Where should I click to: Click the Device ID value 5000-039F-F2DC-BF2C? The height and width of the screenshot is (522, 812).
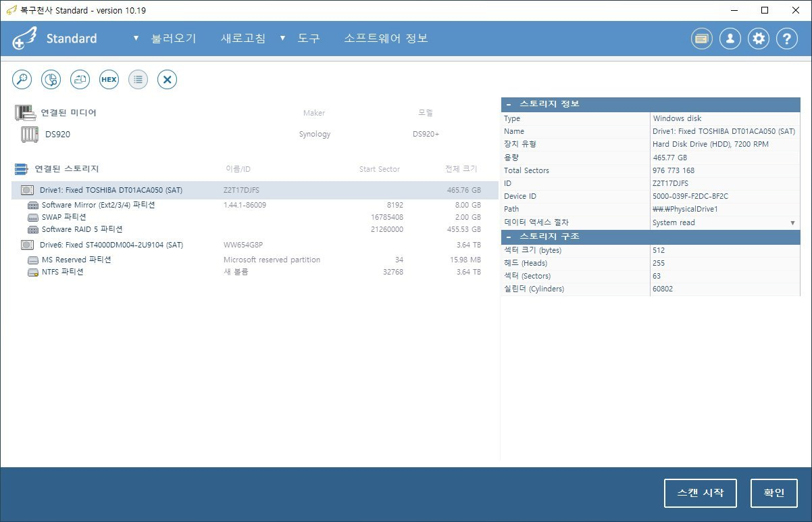tap(690, 196)
